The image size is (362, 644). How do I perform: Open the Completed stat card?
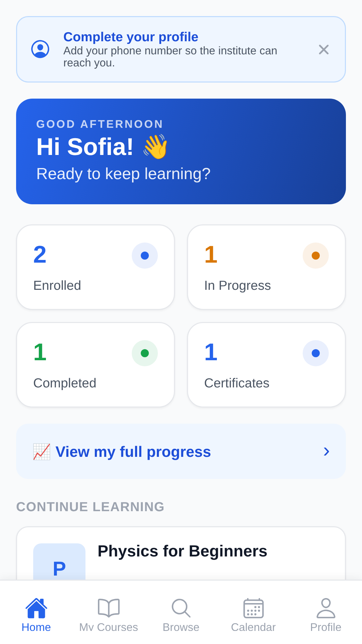pos(96,365)
